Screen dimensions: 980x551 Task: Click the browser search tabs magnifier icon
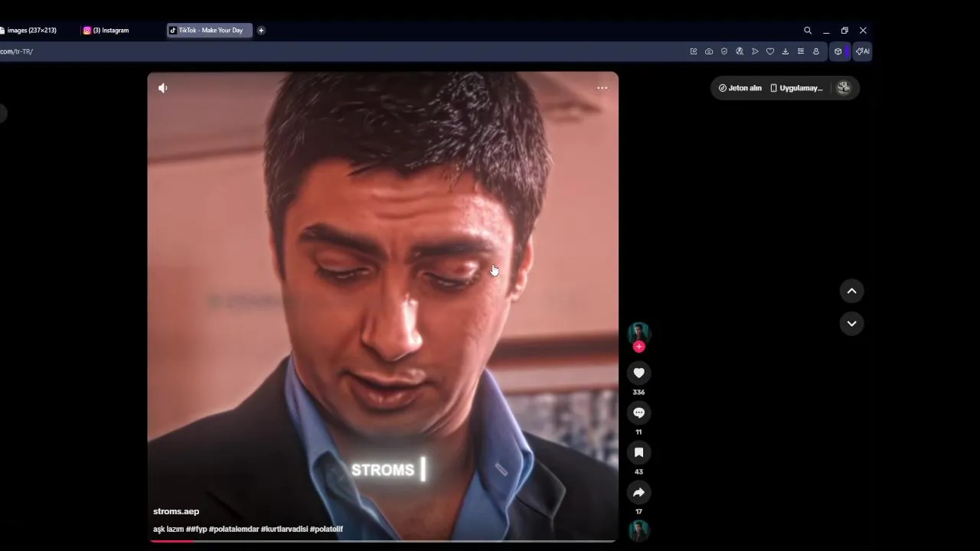(x=807, y=31)
